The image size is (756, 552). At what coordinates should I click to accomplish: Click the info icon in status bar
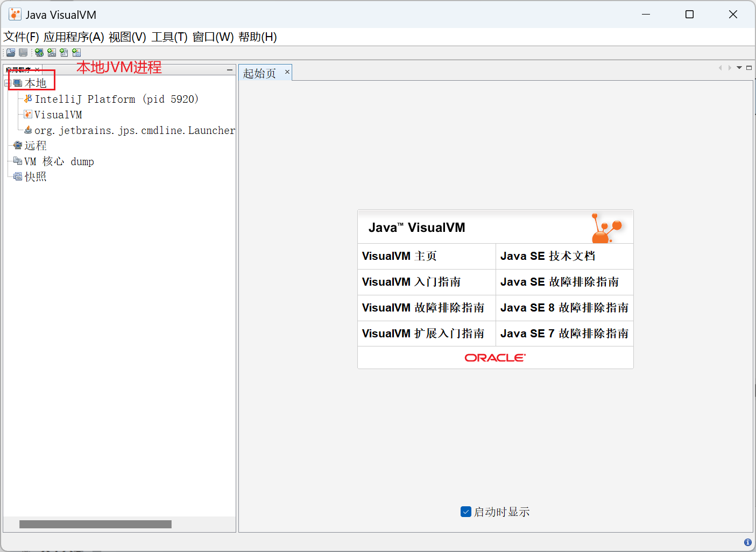747,542
